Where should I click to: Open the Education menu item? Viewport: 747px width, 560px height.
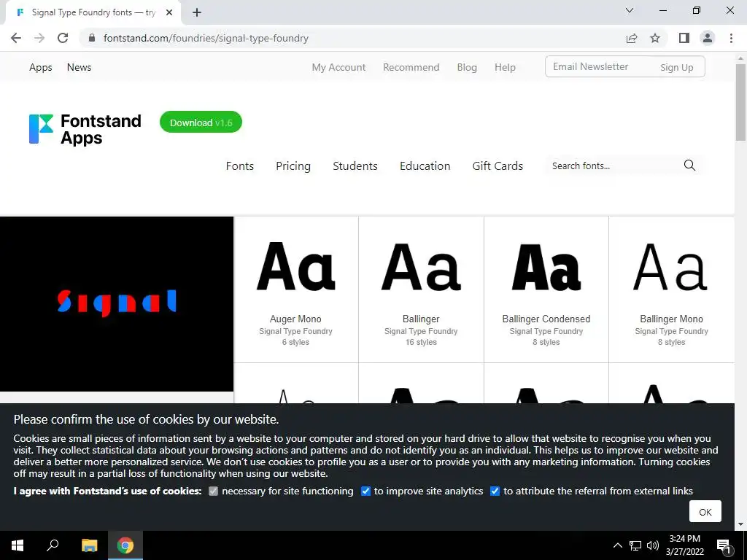pyautogui.click(x=425, y=166)
